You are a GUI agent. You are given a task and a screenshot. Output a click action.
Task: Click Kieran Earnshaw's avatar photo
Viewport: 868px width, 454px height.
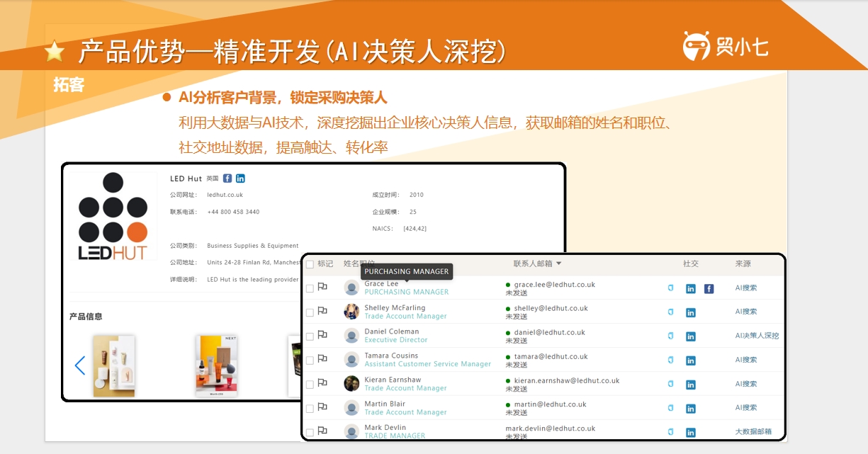click(351, 384)
